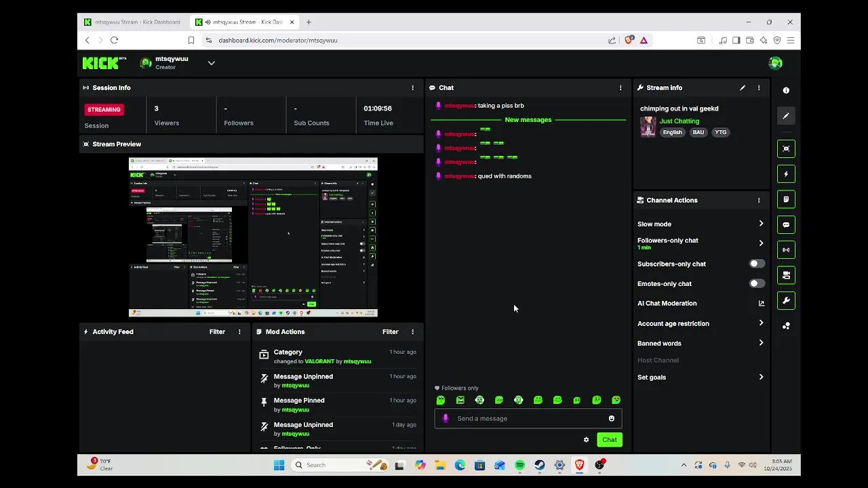Open the Just Chatting category link
The height and width of the screenshot is (488, 868).
[x=679, y=121]
